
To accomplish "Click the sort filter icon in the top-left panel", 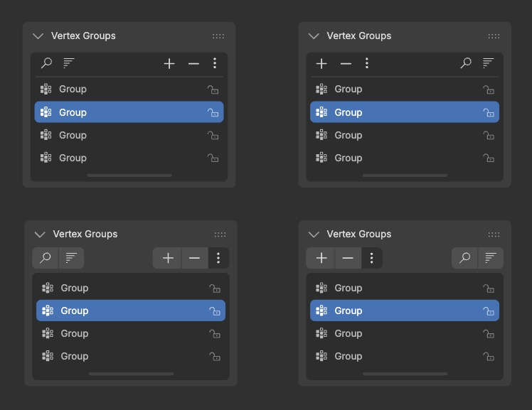I will point(68,63).
